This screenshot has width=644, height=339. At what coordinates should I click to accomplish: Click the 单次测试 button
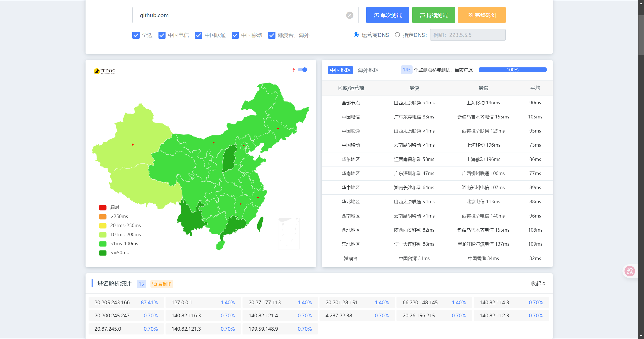[388, 15]
